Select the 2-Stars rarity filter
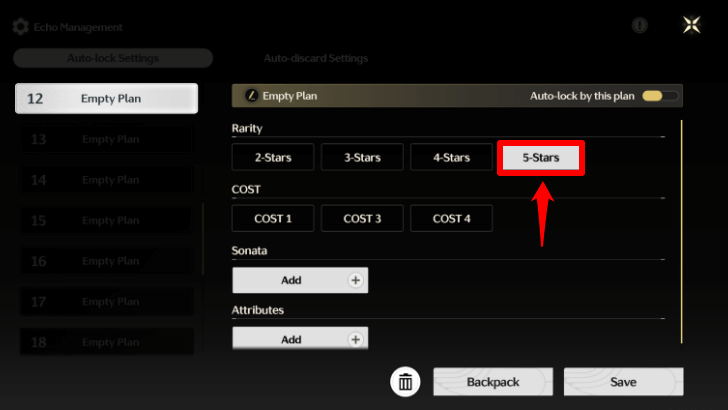The width and height of the screenshot is (728, 410). (273, 158)
